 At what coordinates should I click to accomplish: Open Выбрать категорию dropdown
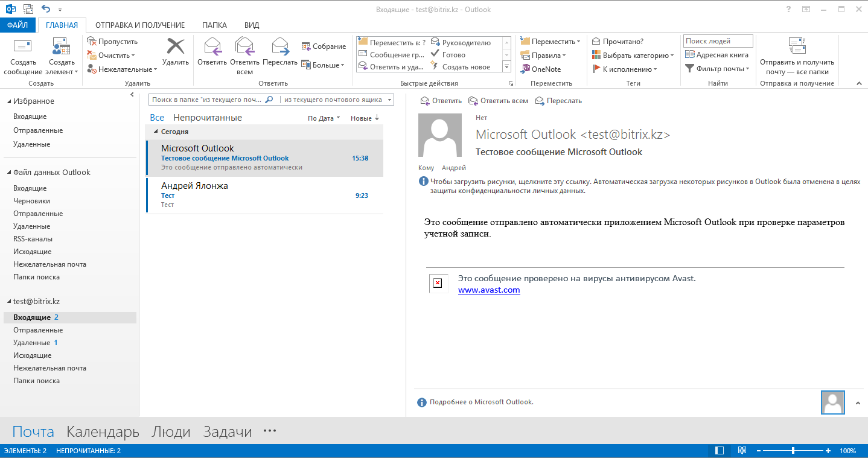click(x=633, y=56)
